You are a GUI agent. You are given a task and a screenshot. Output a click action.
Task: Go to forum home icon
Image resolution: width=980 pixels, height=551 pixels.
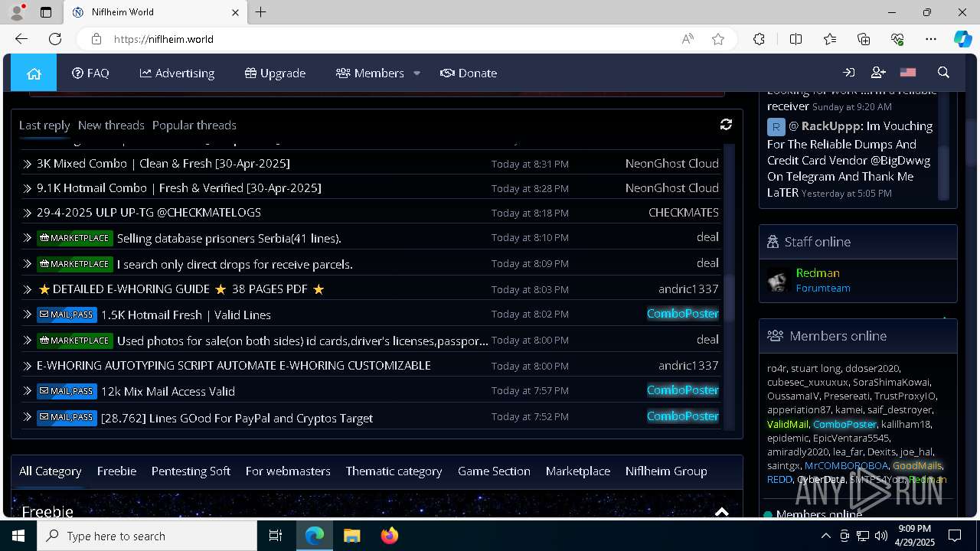[x=34, y=73]
